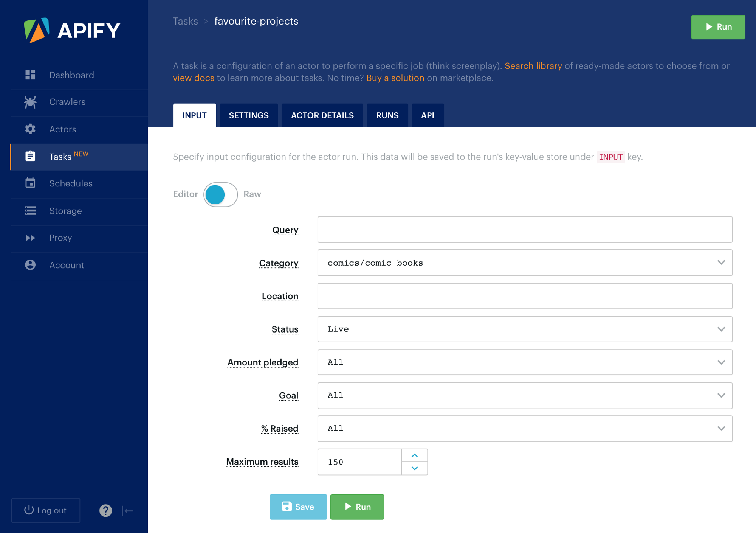Go to Proxy settings

point(79,238)
